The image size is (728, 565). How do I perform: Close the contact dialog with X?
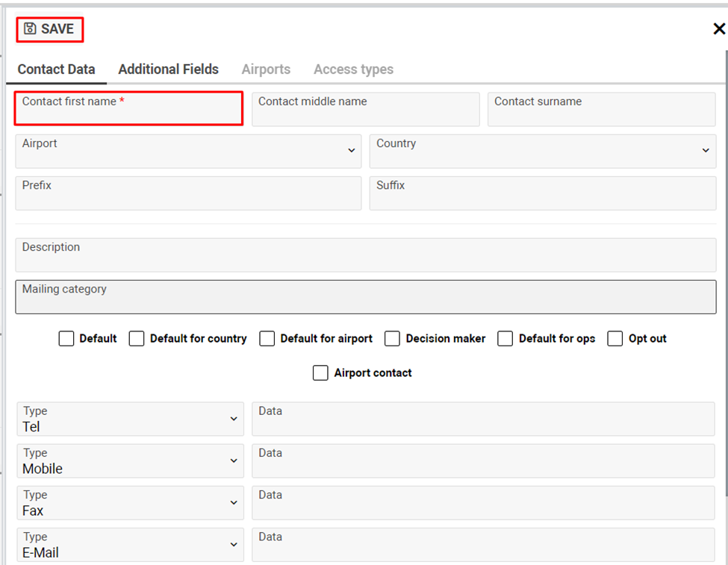[x=719, y=29]
